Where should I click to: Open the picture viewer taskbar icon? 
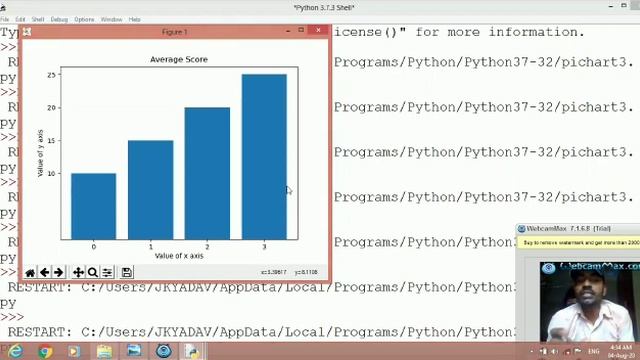pyautogui.click(x=134, y=351)
